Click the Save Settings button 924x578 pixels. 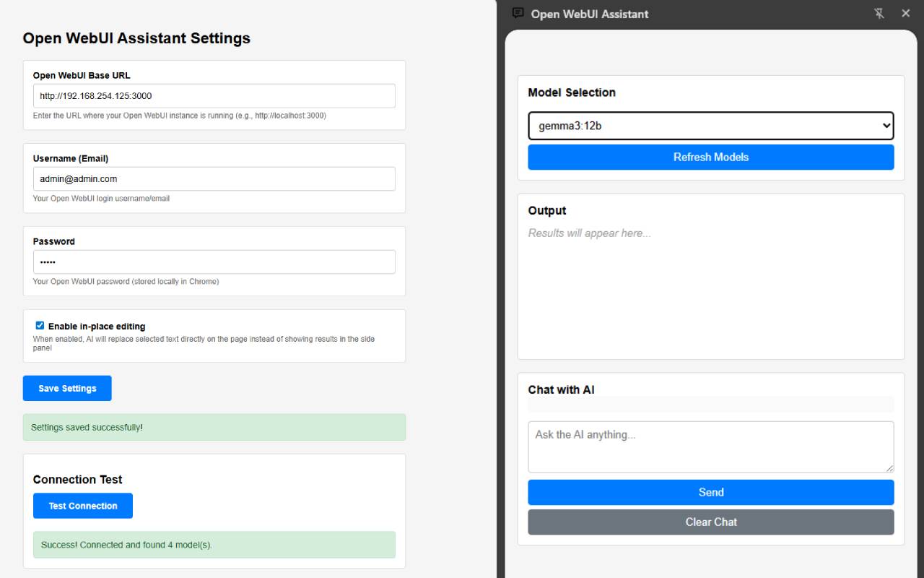pos(67,388)
